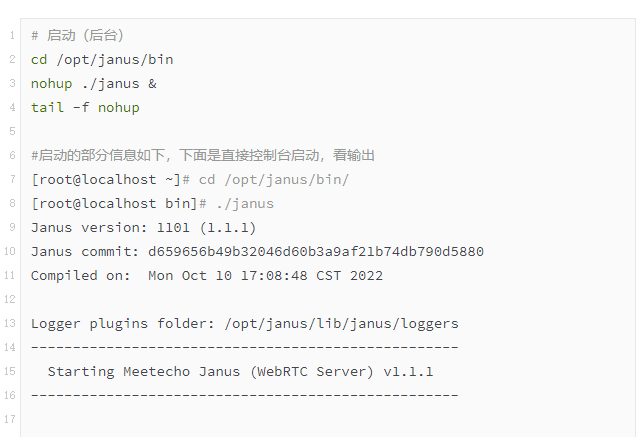Image resolution: width=644 pixels, height=437 pixels.
Task: Click the "/opt/janus/lib/janus/loggers" folder path
Action: coord(342,324)
